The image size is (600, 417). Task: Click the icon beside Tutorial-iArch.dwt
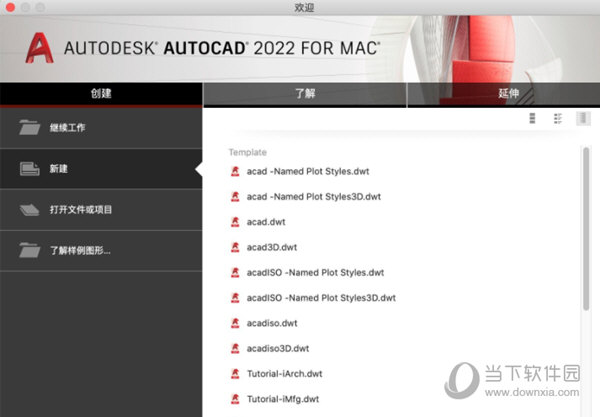pos(235,373)
